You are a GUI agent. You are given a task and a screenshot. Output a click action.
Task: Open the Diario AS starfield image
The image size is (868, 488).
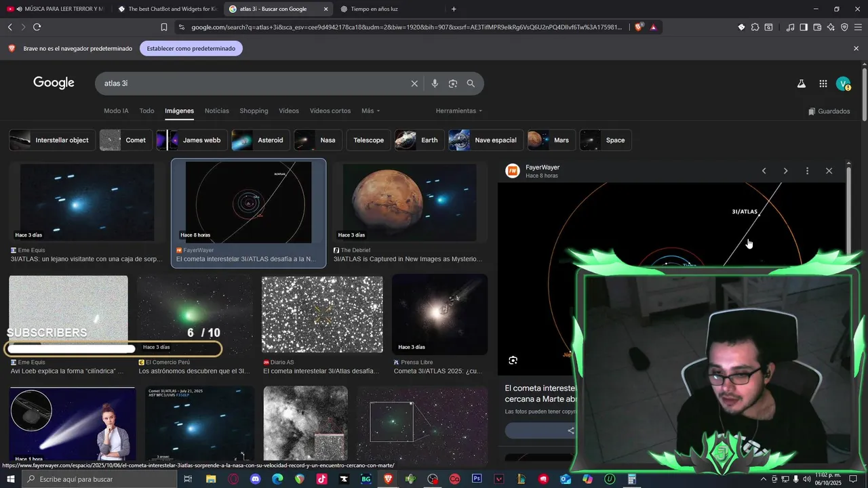coord(322,314)
